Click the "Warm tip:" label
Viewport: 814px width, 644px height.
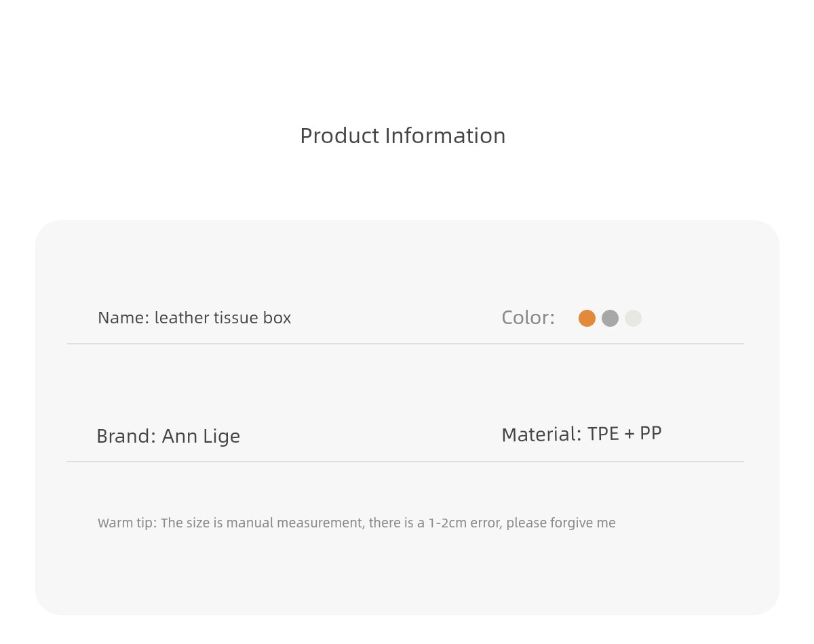pyautogui.click(x=128, y=523)
